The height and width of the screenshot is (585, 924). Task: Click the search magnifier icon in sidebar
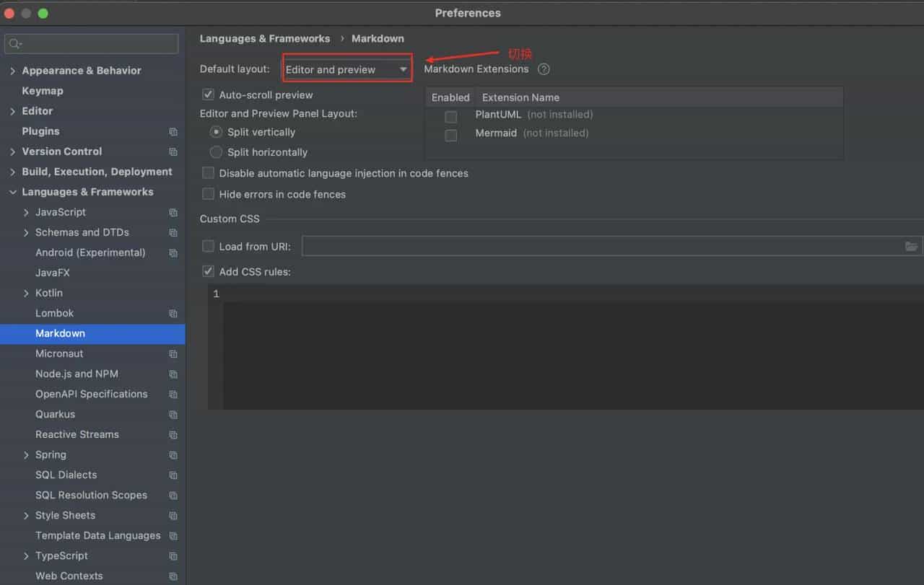tap(14, 44)
